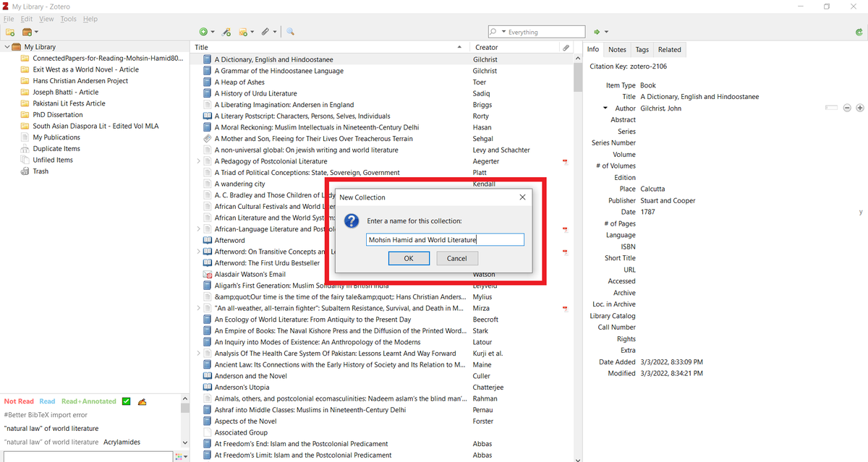Open the Locate arrow dropdown

606,32
